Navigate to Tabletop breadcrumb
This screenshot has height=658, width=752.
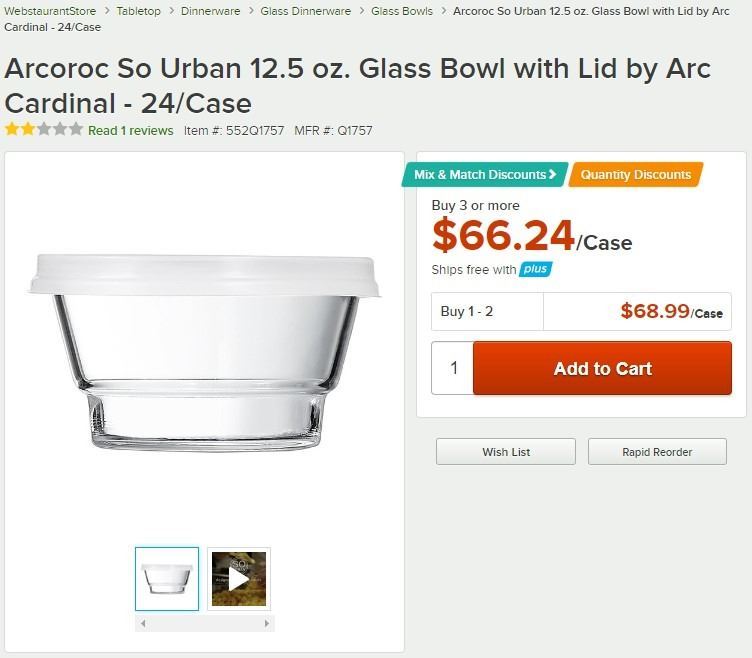(138, 11)
